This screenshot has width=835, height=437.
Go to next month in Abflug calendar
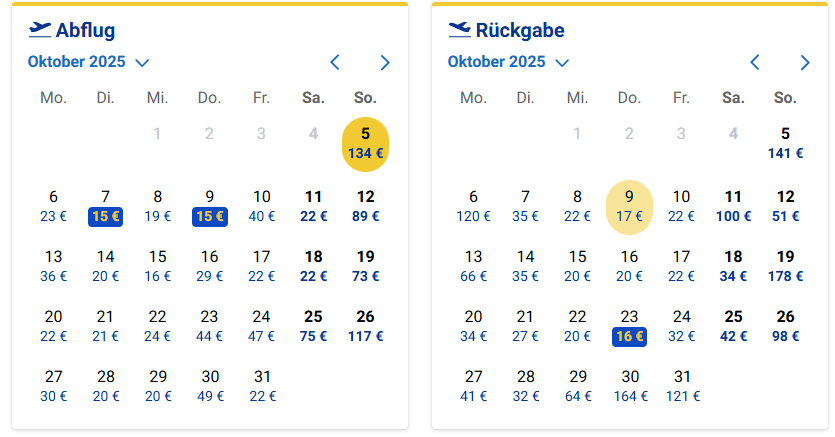[385, 62]
